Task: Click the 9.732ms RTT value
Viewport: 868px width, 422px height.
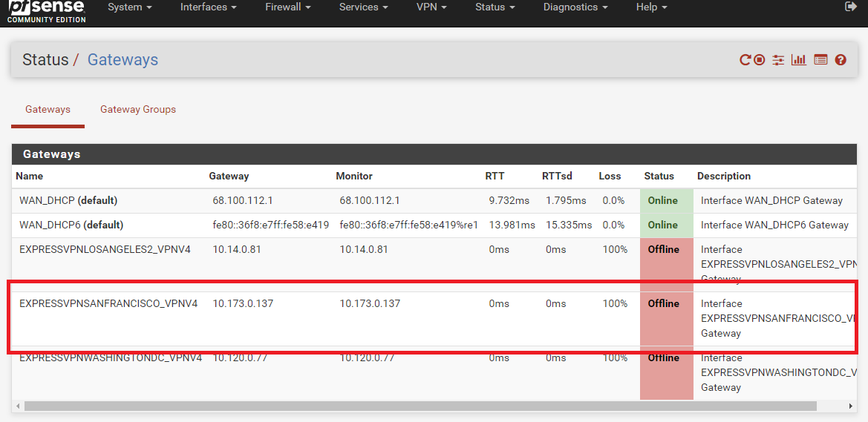Action: pos(509,200)
